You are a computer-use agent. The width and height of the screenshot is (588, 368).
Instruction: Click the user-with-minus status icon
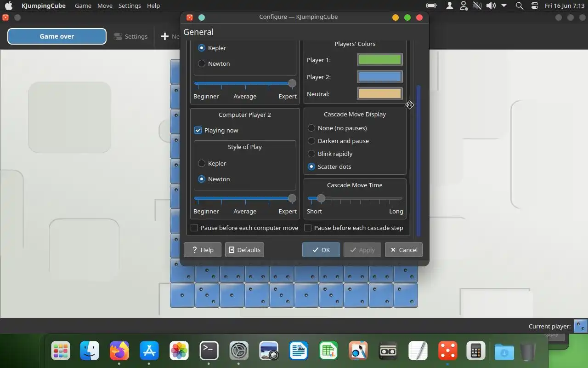click(464, 6)
